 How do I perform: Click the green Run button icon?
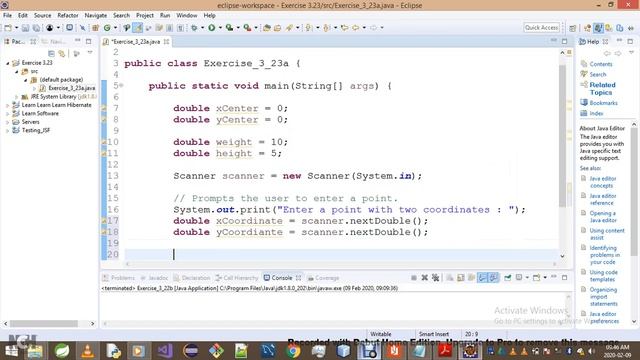(x=211, y=28)
